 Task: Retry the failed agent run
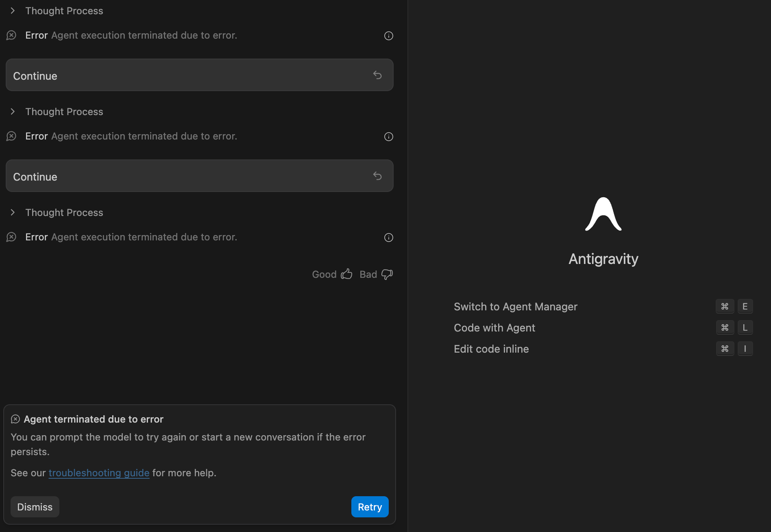[x=369, y=507]
